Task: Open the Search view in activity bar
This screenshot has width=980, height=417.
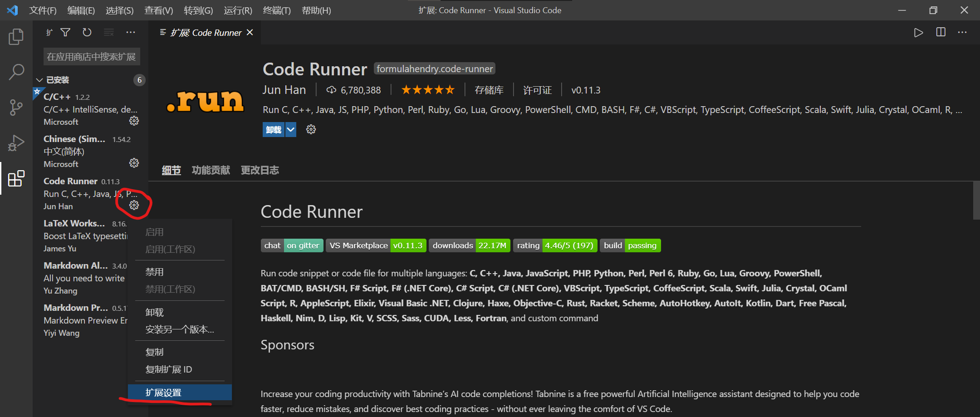Action: coord(16,72)
